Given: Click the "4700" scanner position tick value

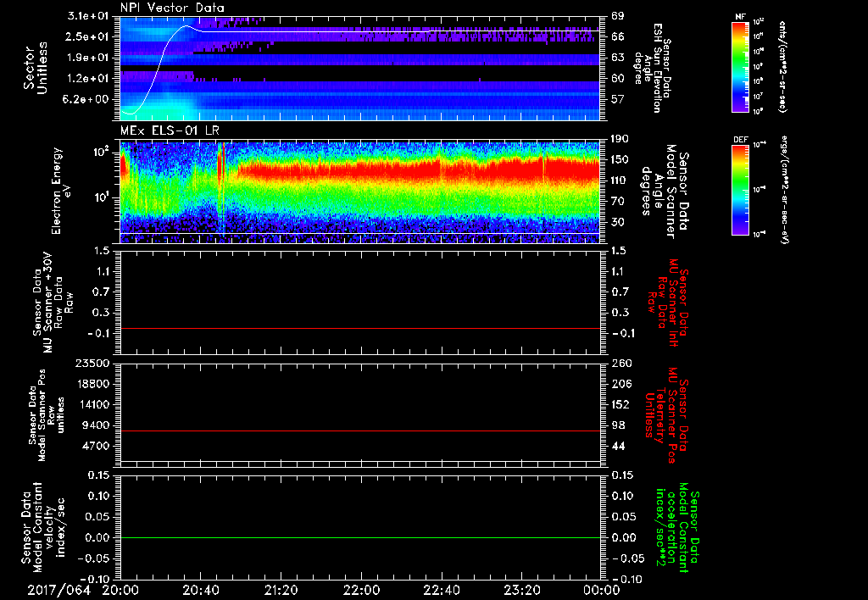Looking at the screenshot, I should coord(97,446).
